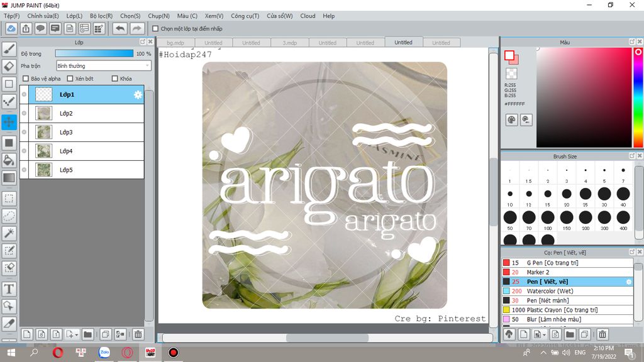
Task: Select the Eyedropper tool
Action: coord(9,324)
